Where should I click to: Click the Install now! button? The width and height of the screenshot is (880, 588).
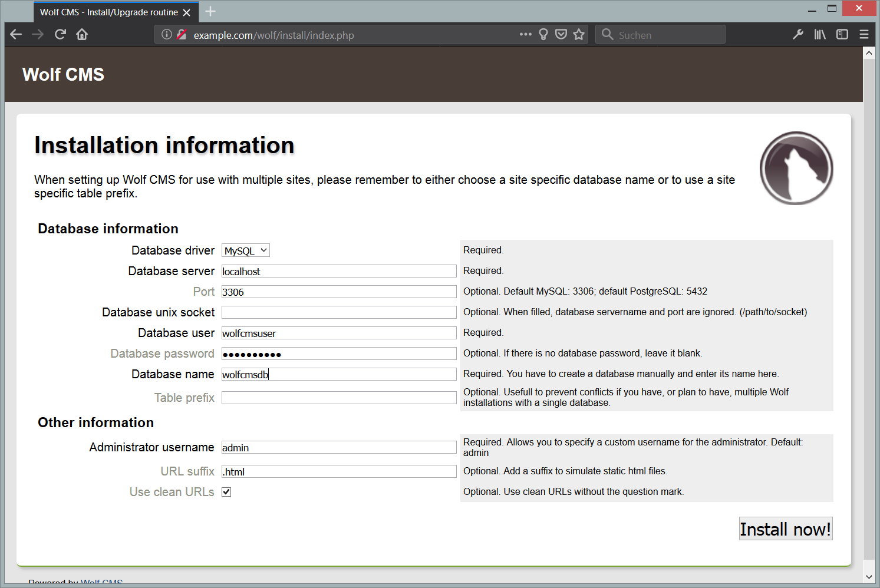click(x=786, y=529)
